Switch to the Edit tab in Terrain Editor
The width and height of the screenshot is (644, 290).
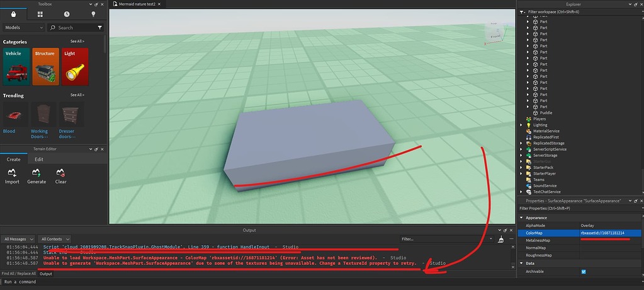pyautogui.click(x=39, y=159)
